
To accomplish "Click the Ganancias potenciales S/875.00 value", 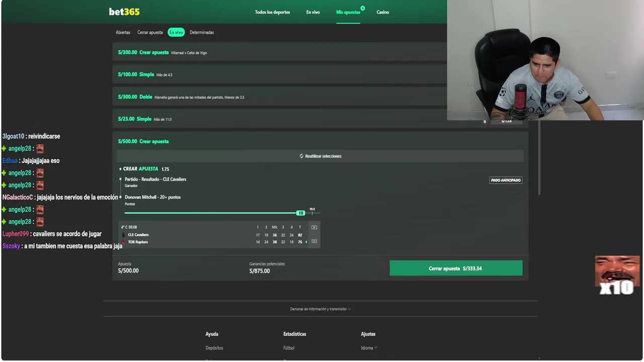I will tap(260, 271).
